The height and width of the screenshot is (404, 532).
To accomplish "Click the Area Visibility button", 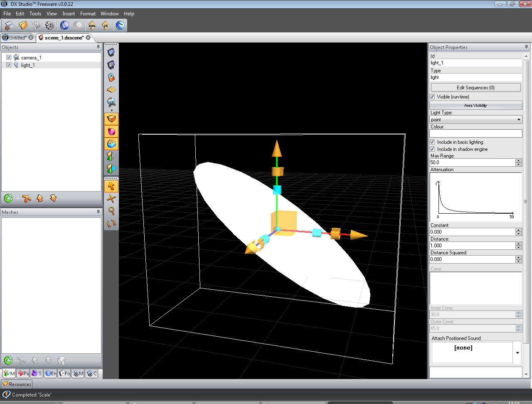I will tap(476, 106).
